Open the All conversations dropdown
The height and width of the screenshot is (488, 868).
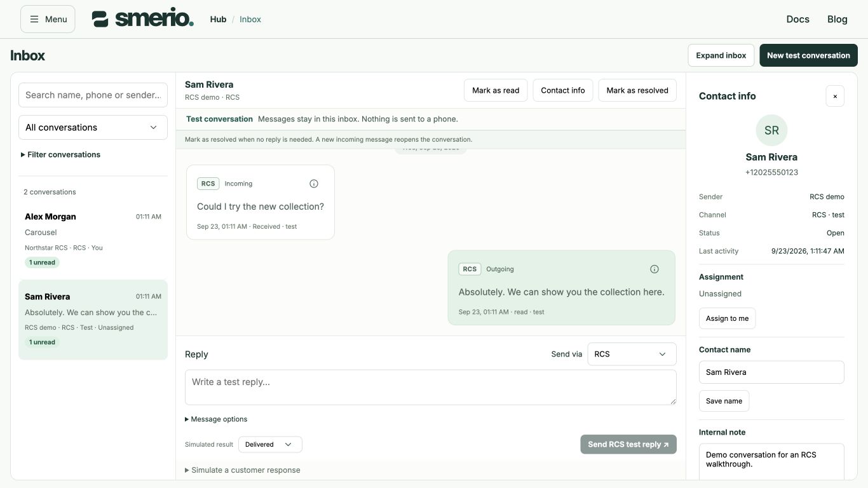[93, 127]
